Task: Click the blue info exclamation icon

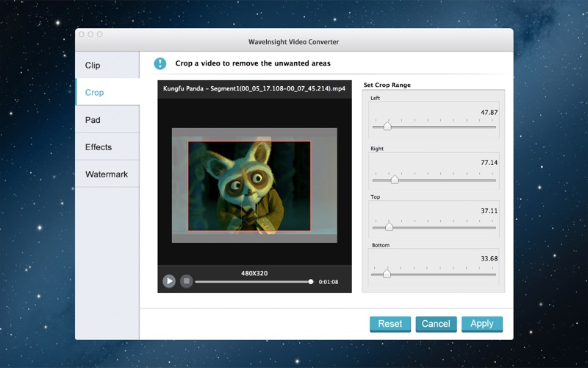Action: (x=160, y=63)
